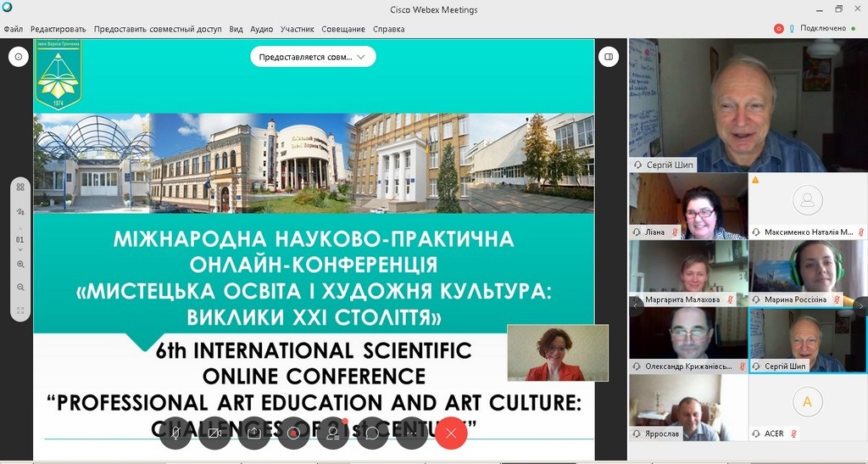Viewport: 868px width, 464px height.
Task: Click the university emblem in slide
Action: pos(58,74)
